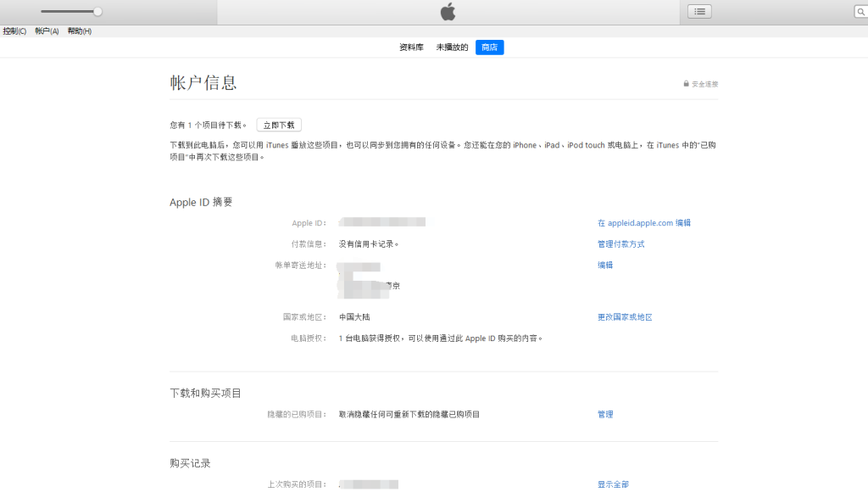Click the 显示全部 link
This screenshot has height=492, width=868.
[613, 484]
